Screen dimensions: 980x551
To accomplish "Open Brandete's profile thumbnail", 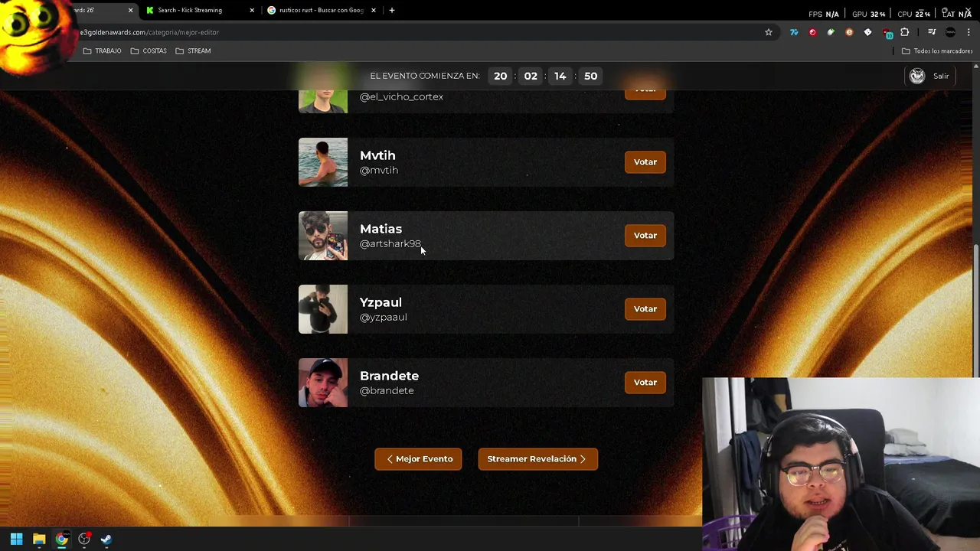I will point(323,382).
